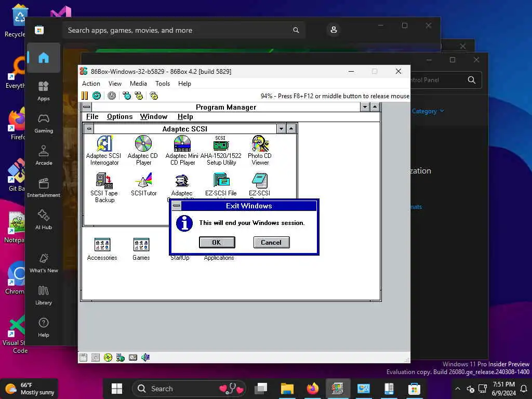The image size is (532, 399).
Task: Open Help menu in 86Box menu bar
Action: (184, 84)
